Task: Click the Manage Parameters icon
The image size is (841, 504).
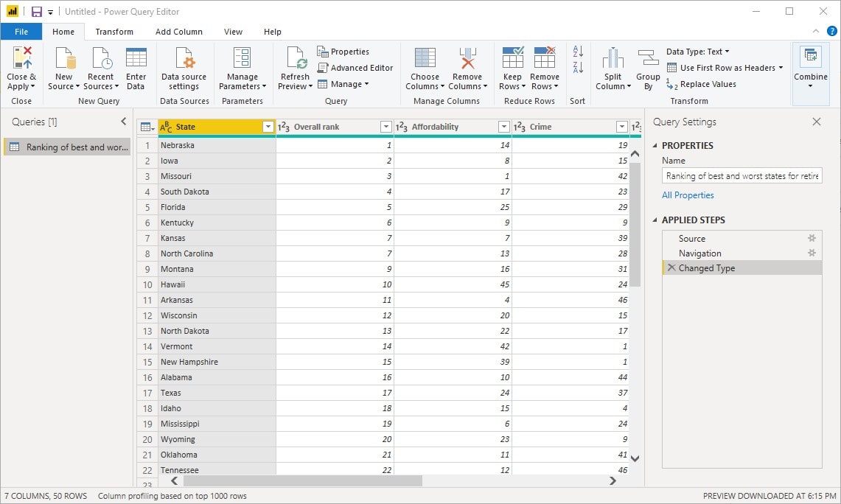Action: coord(242,58)
